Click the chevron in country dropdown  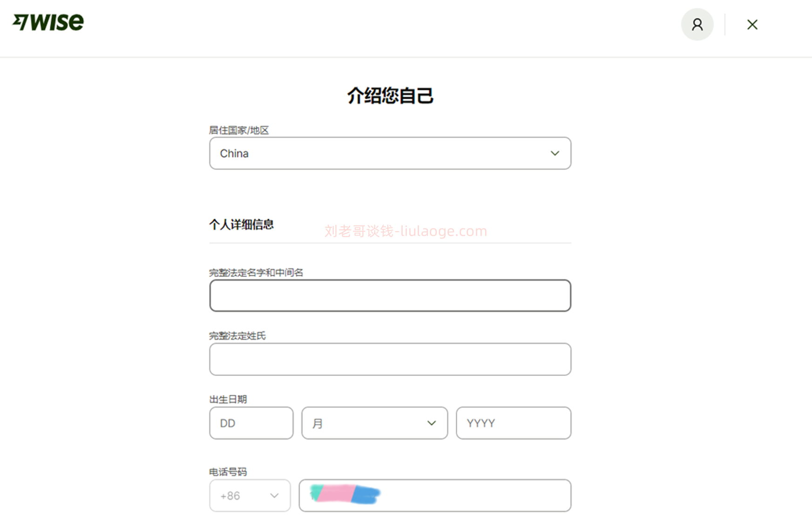[555, 153]
